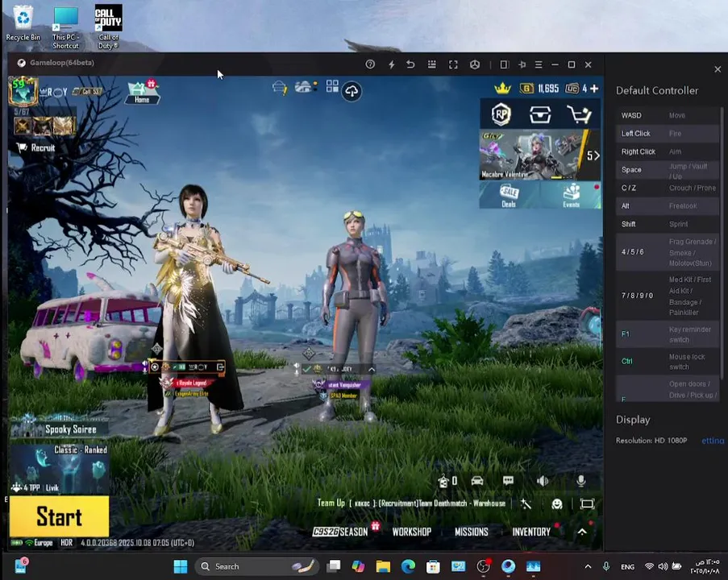Click the Default Controller list scrollbar
Viewport: 728px width, 580px height.
(x=722, y=242)
